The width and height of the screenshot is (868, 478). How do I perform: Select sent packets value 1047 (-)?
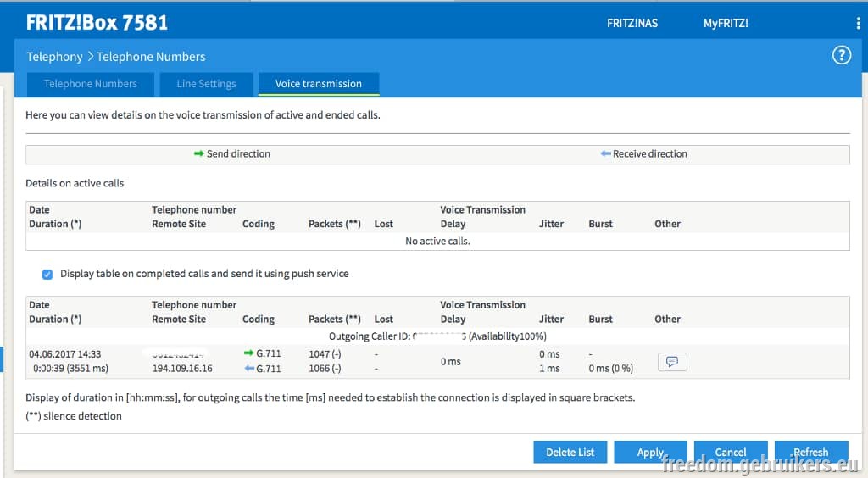click(325, 354)
